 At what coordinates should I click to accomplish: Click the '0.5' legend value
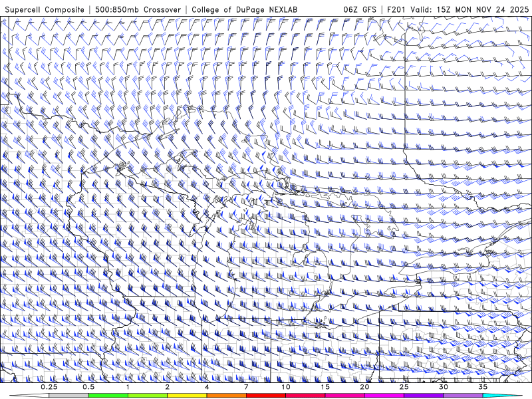[x=88, y=387]
